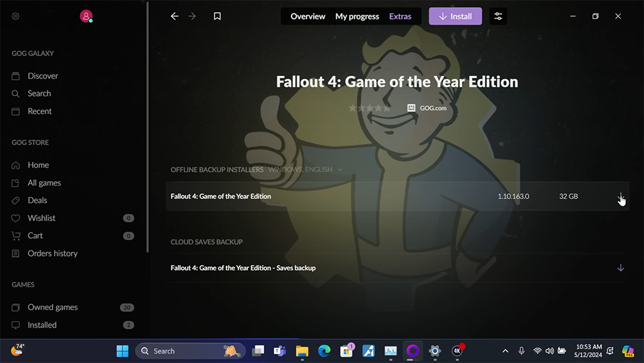
Task: Expand the Windows, English installer dropdown
Action: click(x=305, y=170)
